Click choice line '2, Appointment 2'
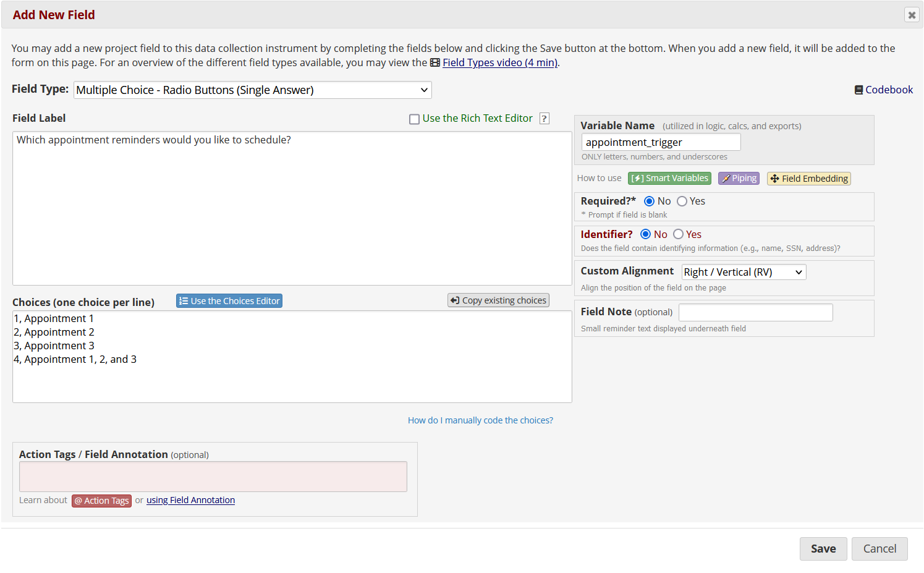 (x=54, y=332)
